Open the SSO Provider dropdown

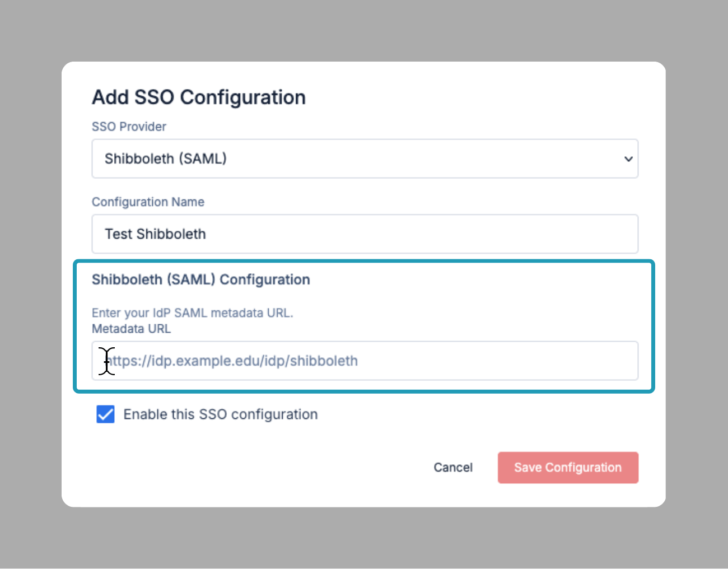(x=365, y=158)
